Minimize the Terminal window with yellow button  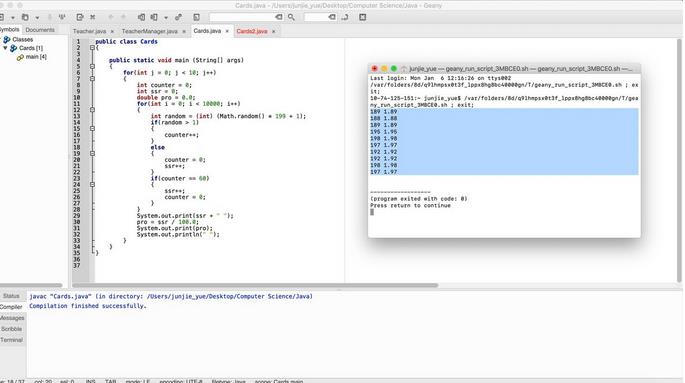[384, 69]
